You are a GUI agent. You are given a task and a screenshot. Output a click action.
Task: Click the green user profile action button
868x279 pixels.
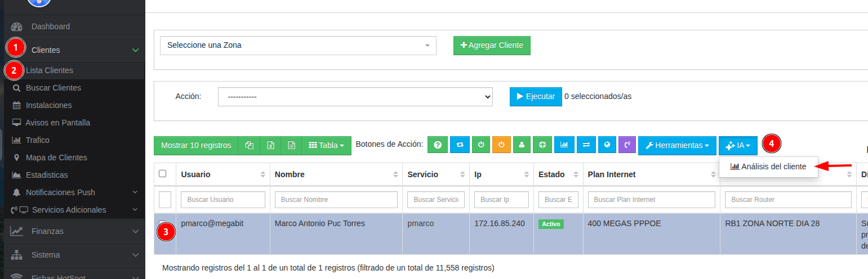pyautogui.click(x=522, y=145)
